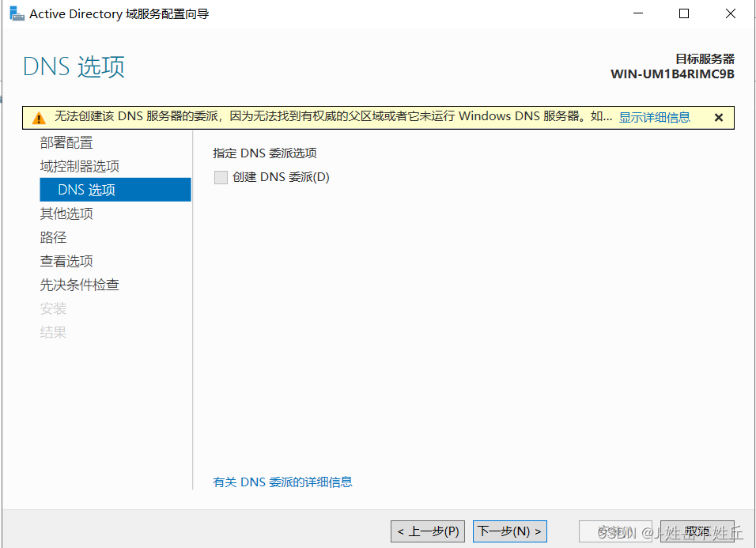Dismiss the DNS delegation warning banner
Screen dimensions: 756x548
pyautogui.click(x=718, y=118)
